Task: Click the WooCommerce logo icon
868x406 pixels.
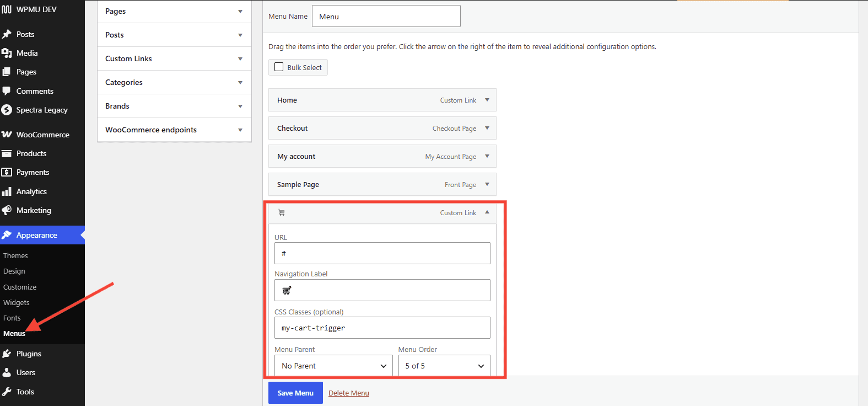Action: tap(7, 135)
